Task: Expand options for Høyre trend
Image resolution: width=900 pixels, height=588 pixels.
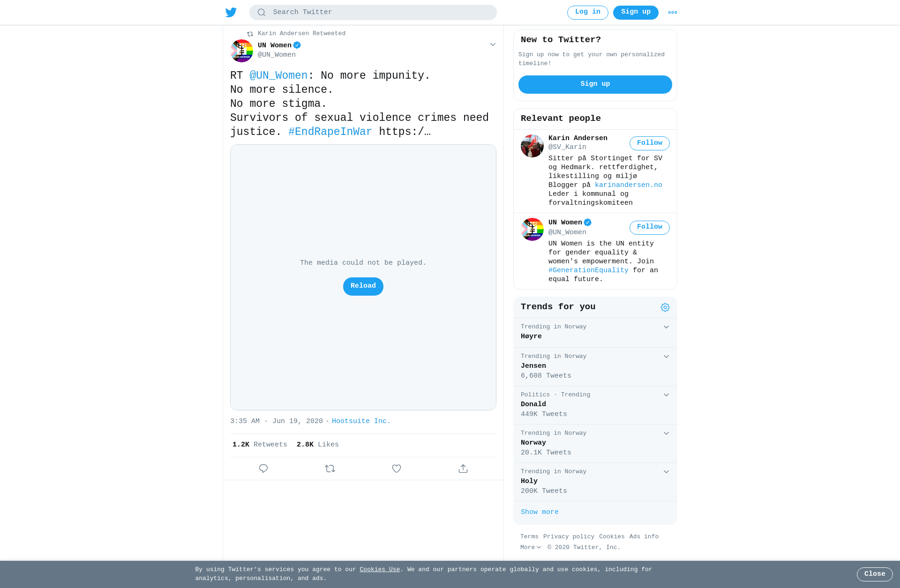Action: tap(666, 327)
